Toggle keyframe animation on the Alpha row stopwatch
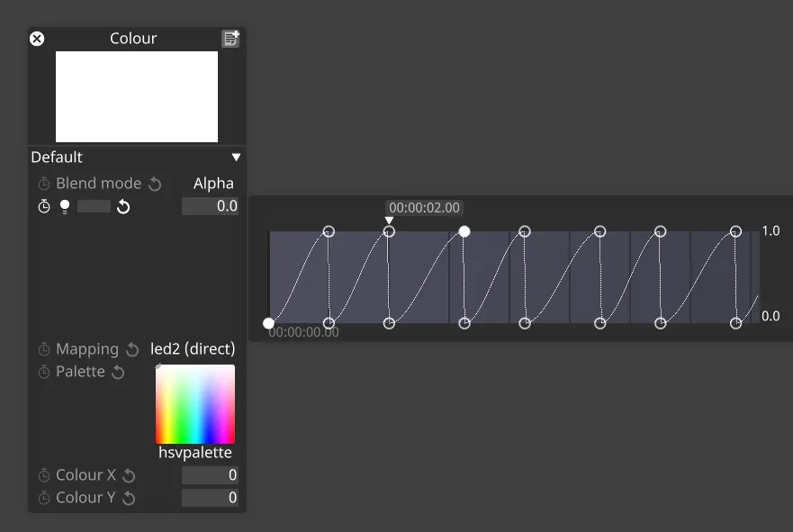Image resolution: width=793 pixels, height=532 pixels. (x=43, y=206)
